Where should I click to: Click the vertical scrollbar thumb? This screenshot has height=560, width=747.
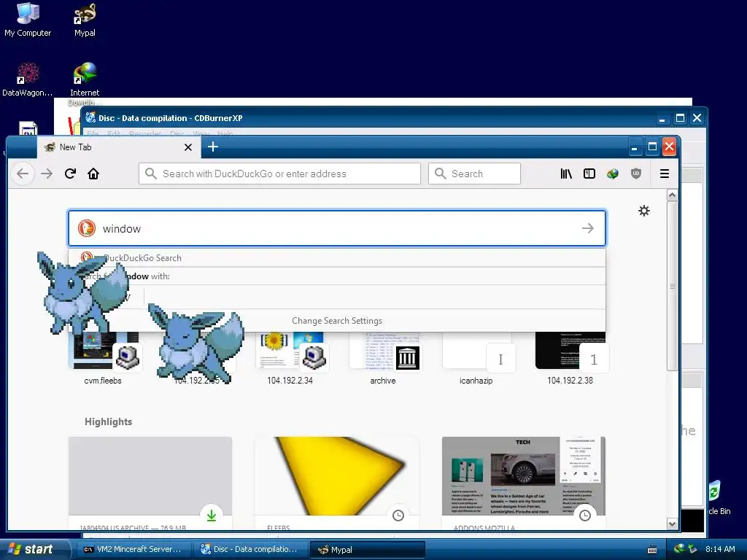[x=672, y=286]
